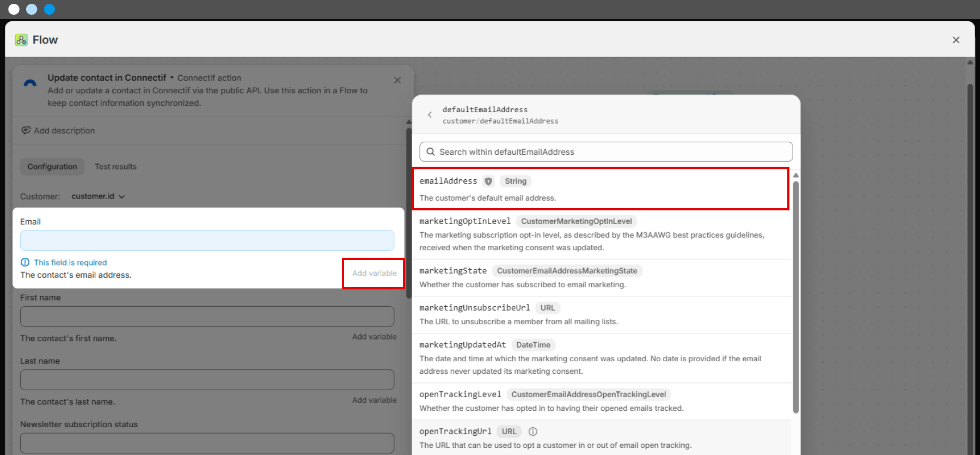This screenshot has width=980, height=455.
Task: Click the variable list scrollbar thumb
Action: (x=796, y=297)
